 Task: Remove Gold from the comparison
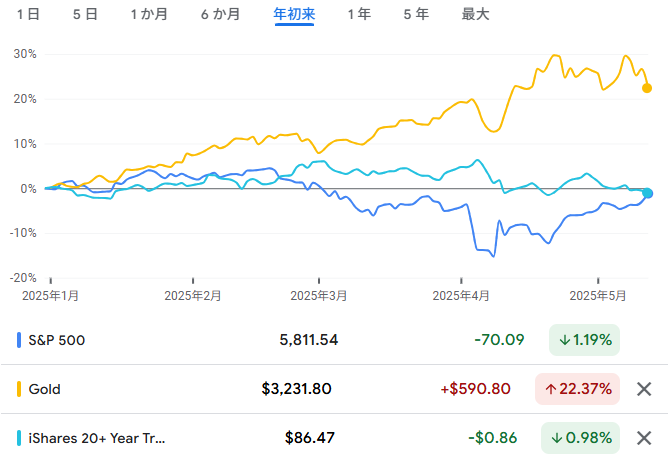644,389
